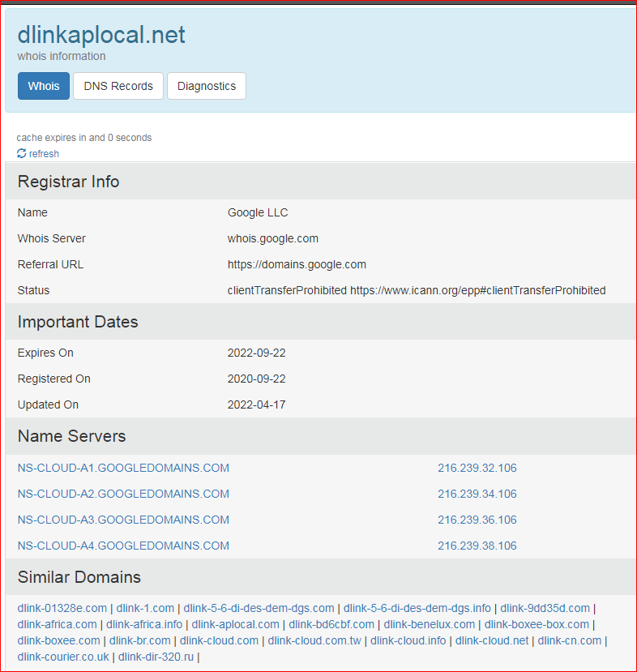
Task: Click the Whois Server label
Action: 51,238
